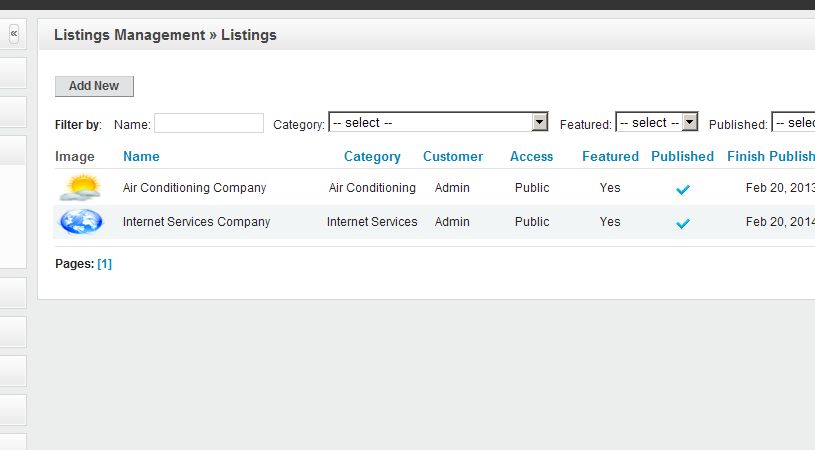The width and height of the screenshot is (815, 450).
Task: Open the Air Conditioning Company listing
Action: [x=194, y=188]
